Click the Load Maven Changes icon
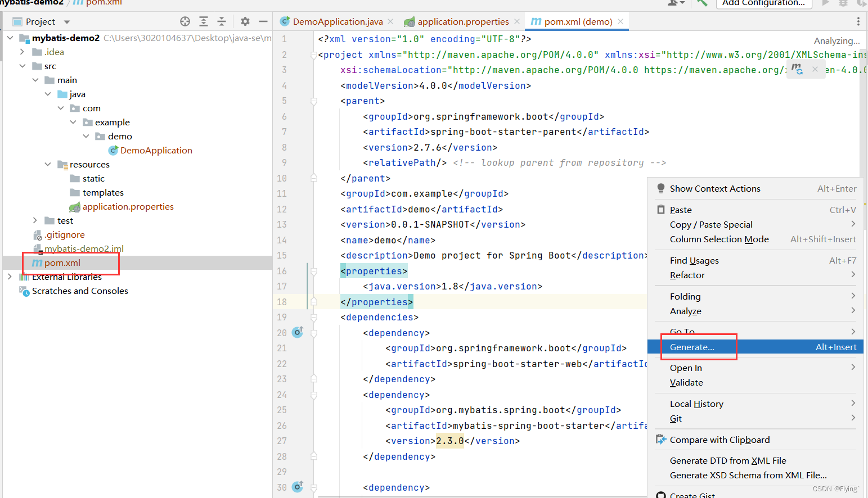This screenshot has height=498, width=868. click(x=797, y=69)
